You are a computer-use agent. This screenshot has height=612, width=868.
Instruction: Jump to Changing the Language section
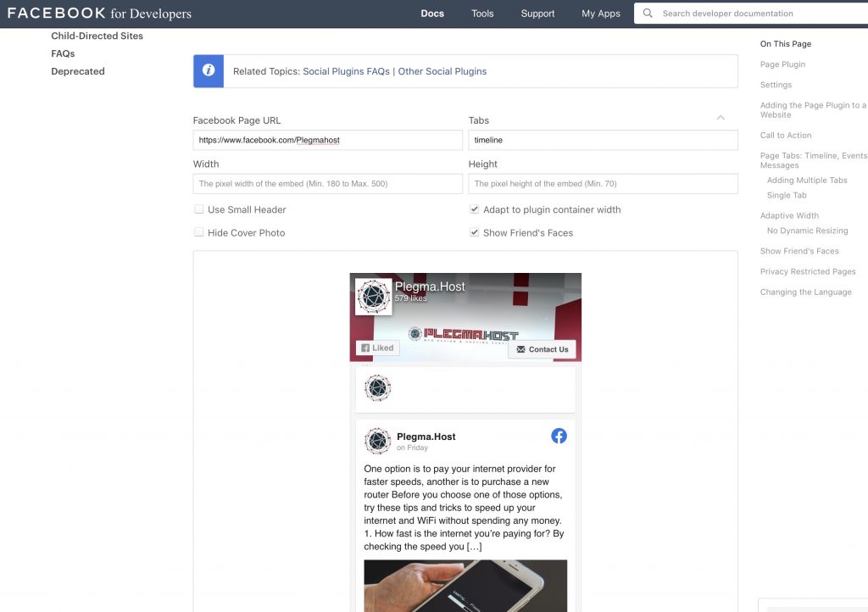coord(805,292)
